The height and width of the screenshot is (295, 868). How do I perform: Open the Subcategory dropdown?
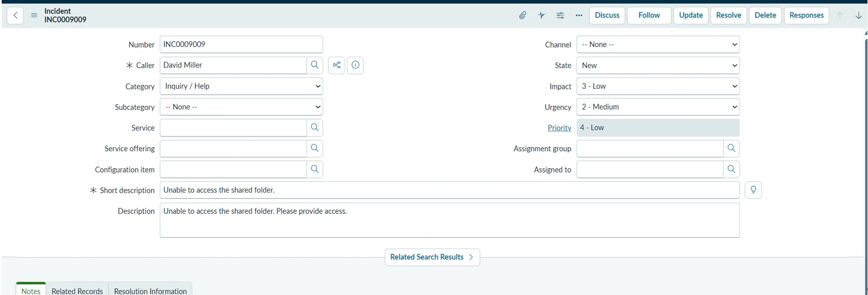tap(242, 107)
